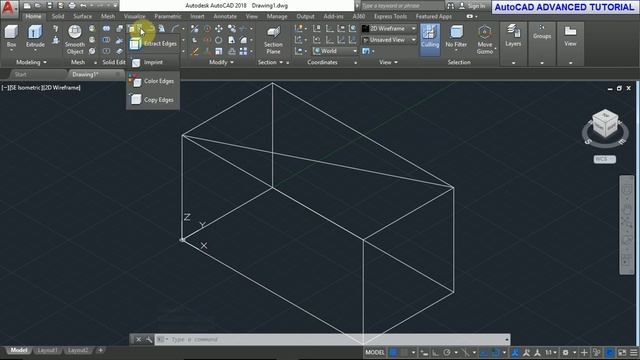Open command line customize wrench icon
Viewport: 640px width, 360px height.
(x=149, y=340)
